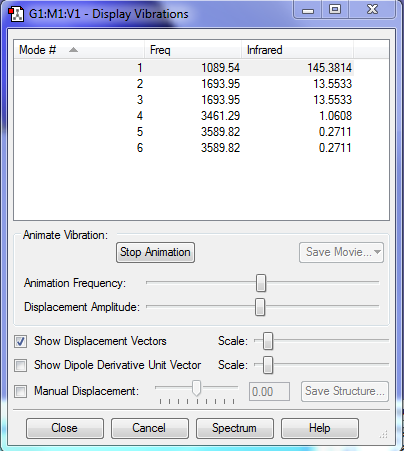Minimize the Display Vibrations window

click(x=308, y=9)
